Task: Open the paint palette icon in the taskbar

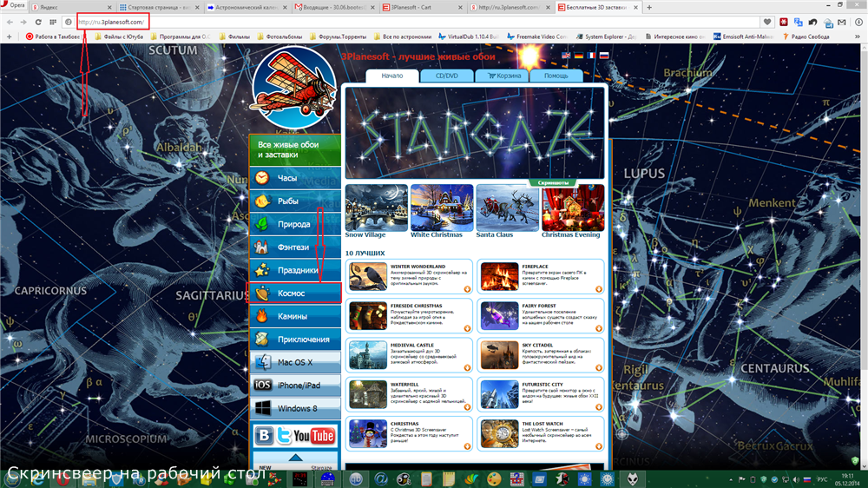Action: tap(493, 479)
